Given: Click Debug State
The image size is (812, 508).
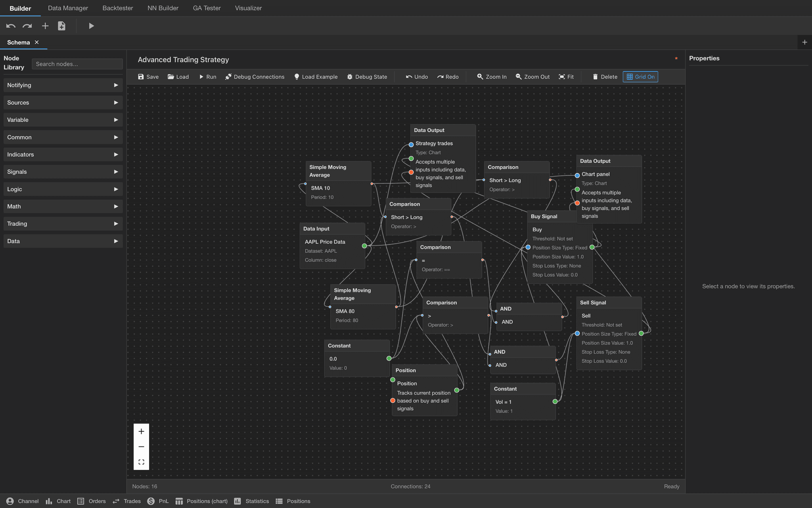Looking at the screenshot, I should point(367,77).
